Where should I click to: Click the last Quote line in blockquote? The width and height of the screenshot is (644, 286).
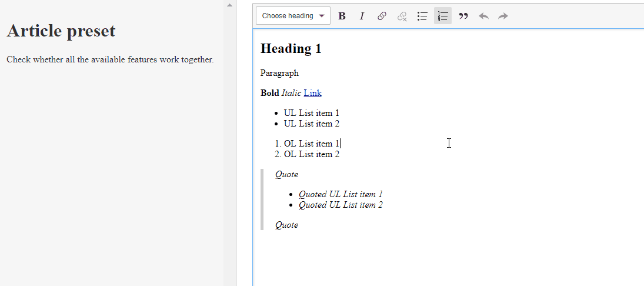tap(286, 225)
